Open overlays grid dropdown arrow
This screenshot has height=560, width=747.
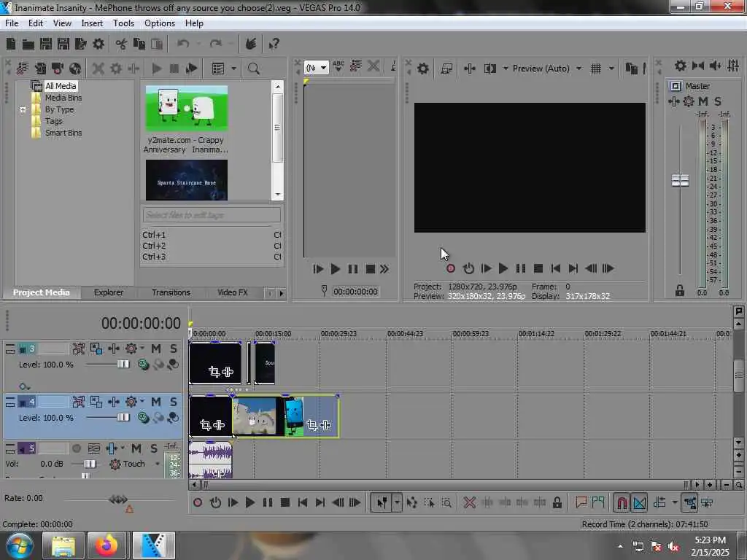click(x=611, y=69)
